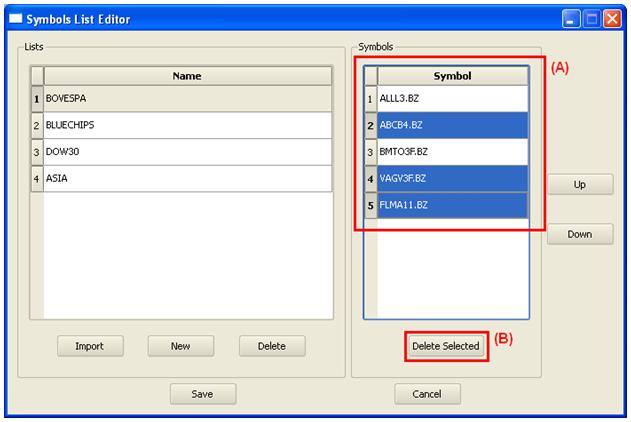Save the symbols list
631x422 pixels.
(x=202, y=394)
